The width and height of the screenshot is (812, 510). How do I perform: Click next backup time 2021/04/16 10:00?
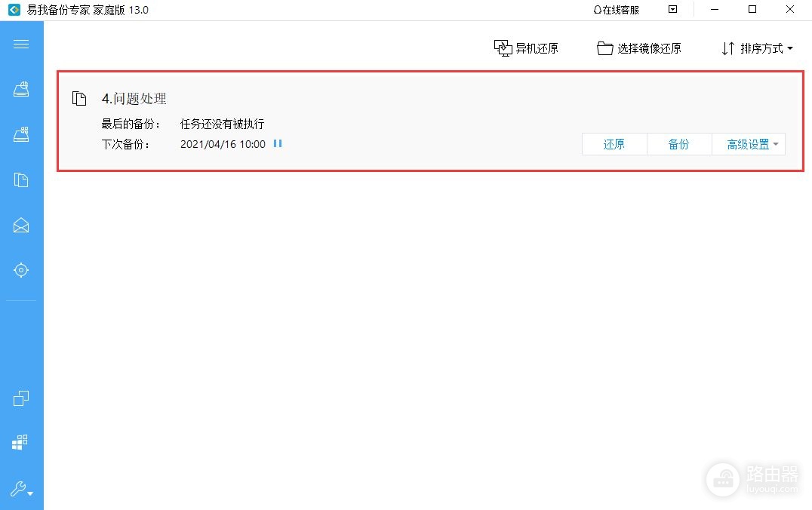223,144
